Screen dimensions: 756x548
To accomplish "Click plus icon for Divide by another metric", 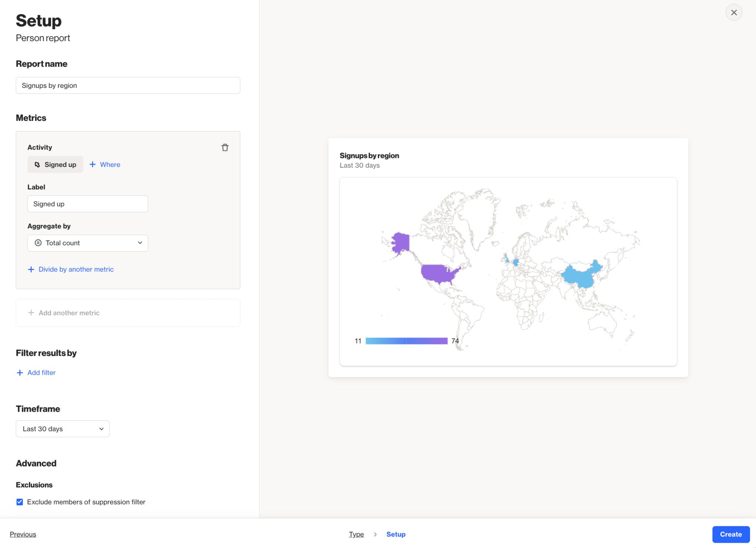I will pos(31,270).
